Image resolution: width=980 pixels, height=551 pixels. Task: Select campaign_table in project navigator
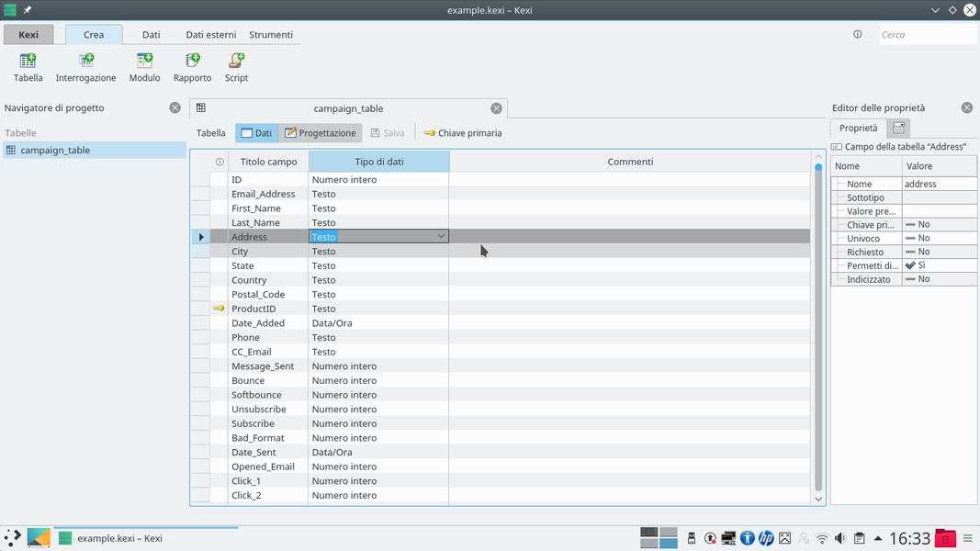55,151
